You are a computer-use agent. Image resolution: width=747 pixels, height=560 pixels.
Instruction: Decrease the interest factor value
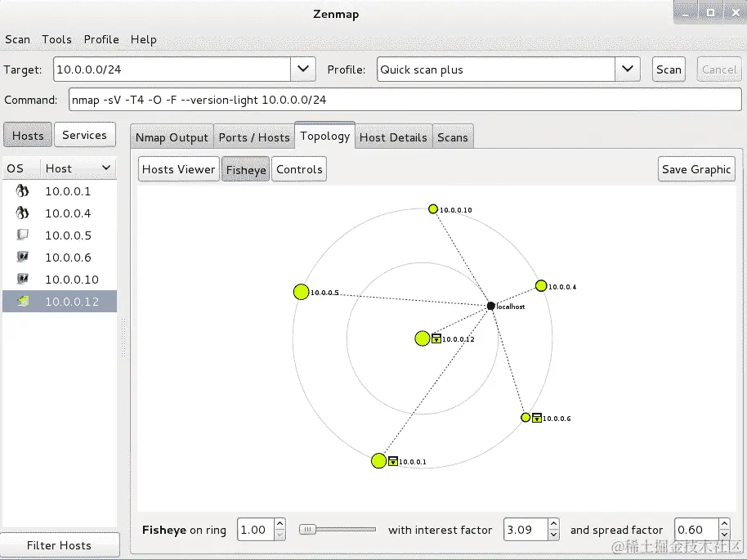[x=553, y=535]
